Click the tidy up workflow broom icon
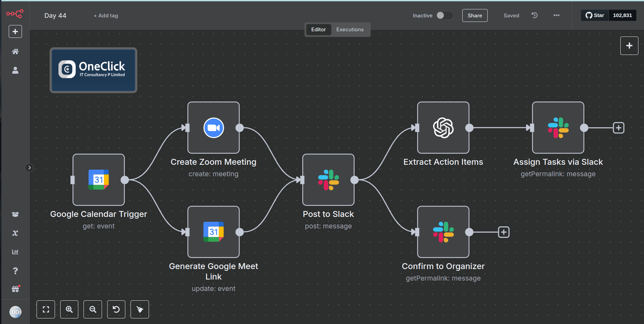Viewport: 644px width, 324px height. pyautogui.click(x=140, y=309)
